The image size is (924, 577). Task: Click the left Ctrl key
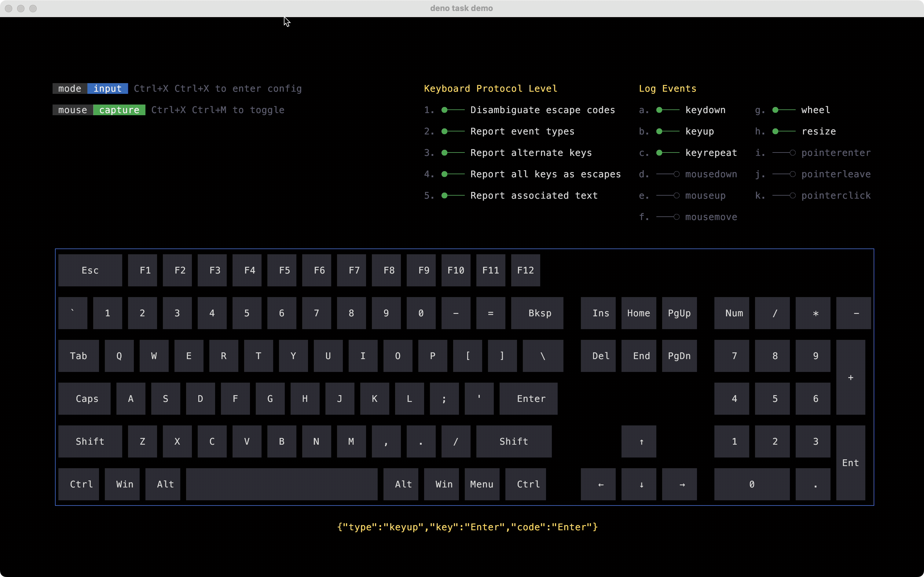pos(79,484)
